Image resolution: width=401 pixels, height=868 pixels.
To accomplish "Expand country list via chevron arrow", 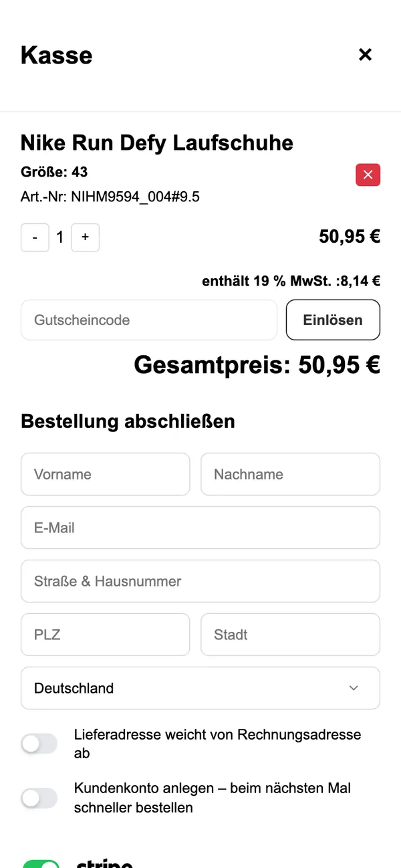I will 354,688.
